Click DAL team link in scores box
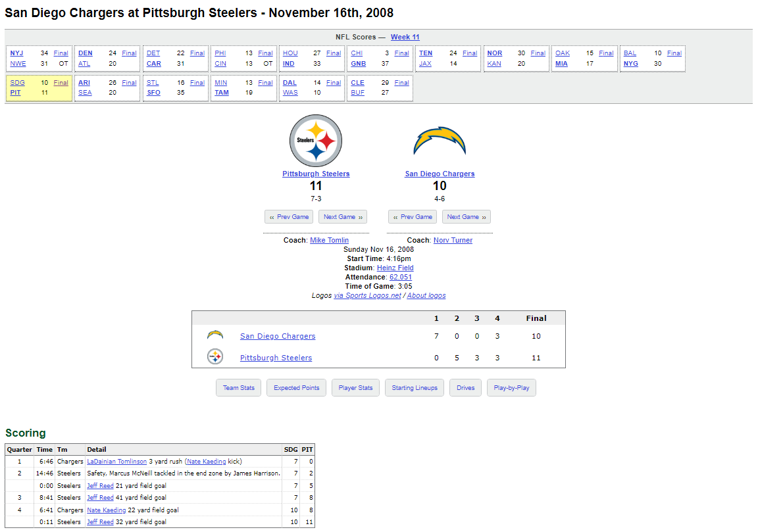Viewport: 758px width, 532px height. 290,83
